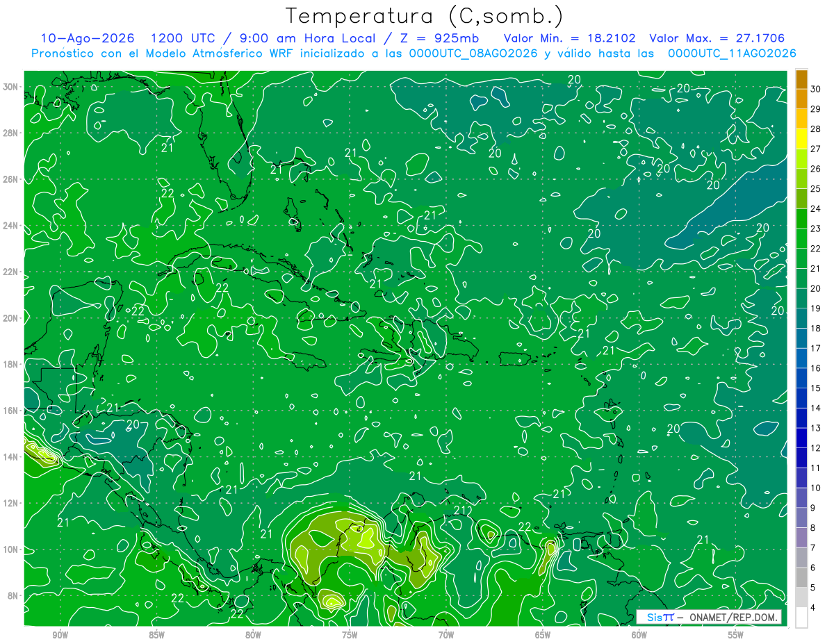Image resolution: width=834 pixels, height=644 pixels.
Task: Click the 'Valor Min. = 18.2102' readout
Action: coord(570,38)
